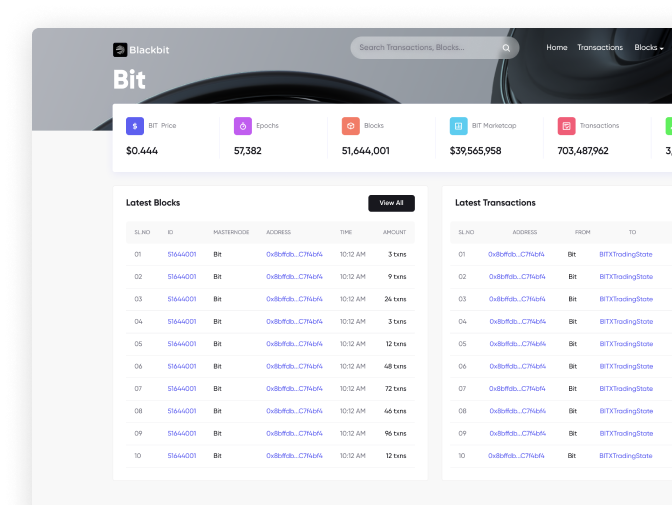Click the block ID in row 10

pos(181,455)
